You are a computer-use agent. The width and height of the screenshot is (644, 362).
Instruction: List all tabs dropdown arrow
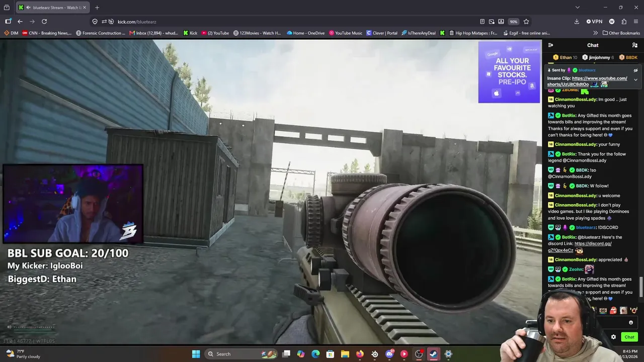[577, 8]
